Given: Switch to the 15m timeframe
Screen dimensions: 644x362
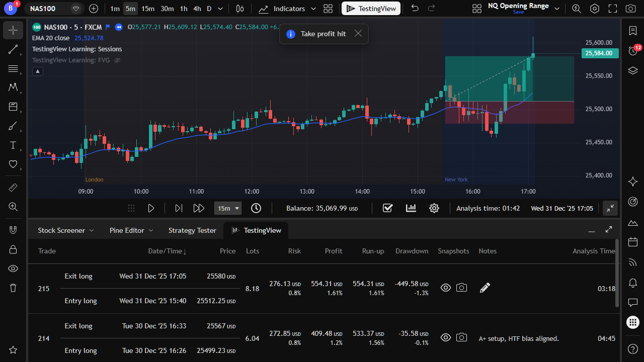Looking at the screenshot, I should [148, 9].
